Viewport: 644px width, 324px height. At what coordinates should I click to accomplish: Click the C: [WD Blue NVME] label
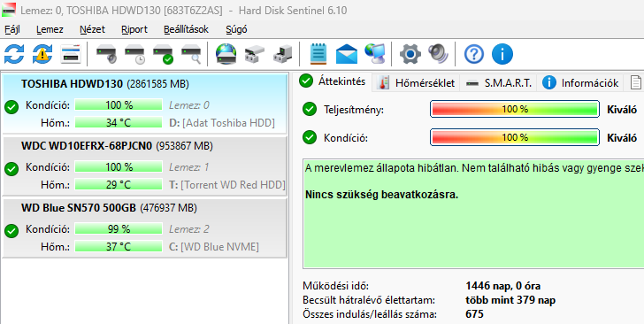click(x=214, y=247)
